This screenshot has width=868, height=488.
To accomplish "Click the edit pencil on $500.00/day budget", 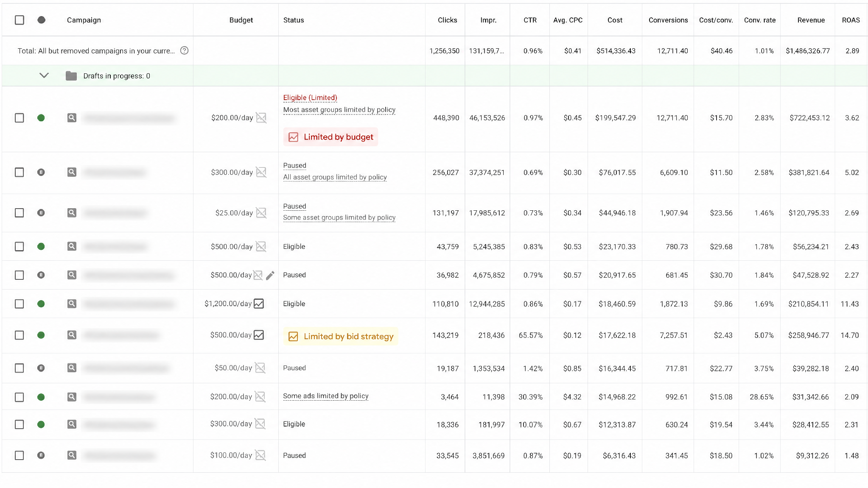I will 270,276.
